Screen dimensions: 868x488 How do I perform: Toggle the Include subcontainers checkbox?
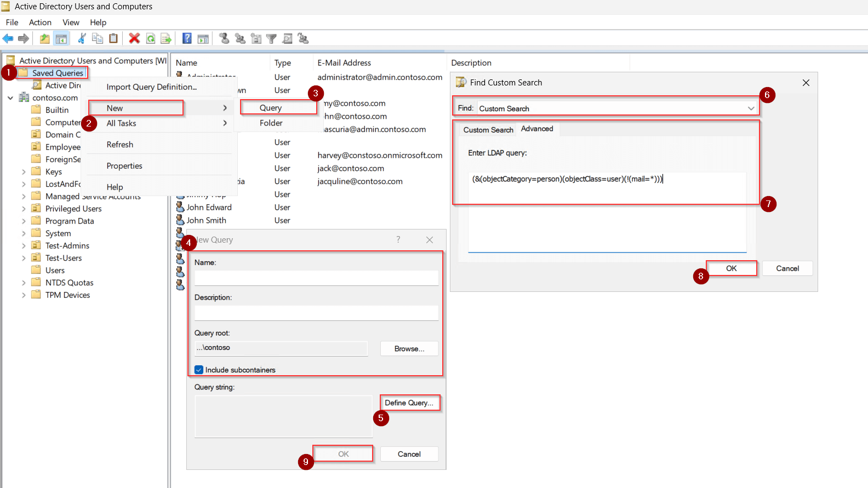click(199, 370)
